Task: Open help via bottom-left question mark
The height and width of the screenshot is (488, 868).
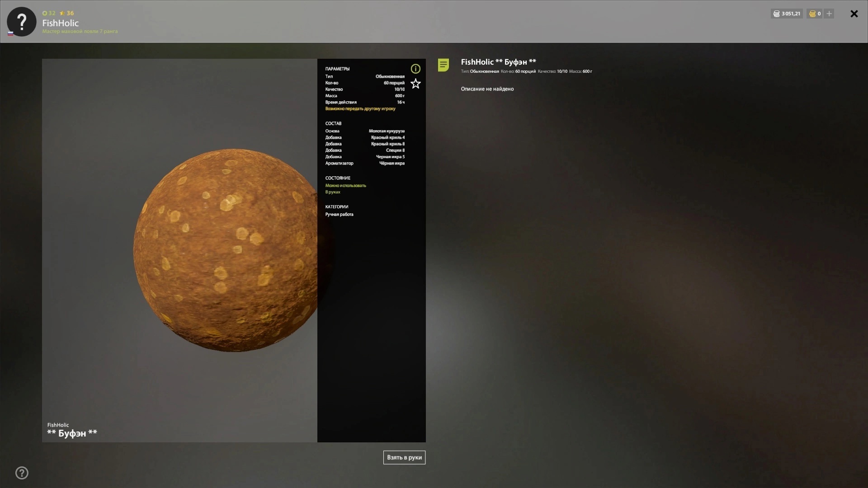Action: (22, 473)
